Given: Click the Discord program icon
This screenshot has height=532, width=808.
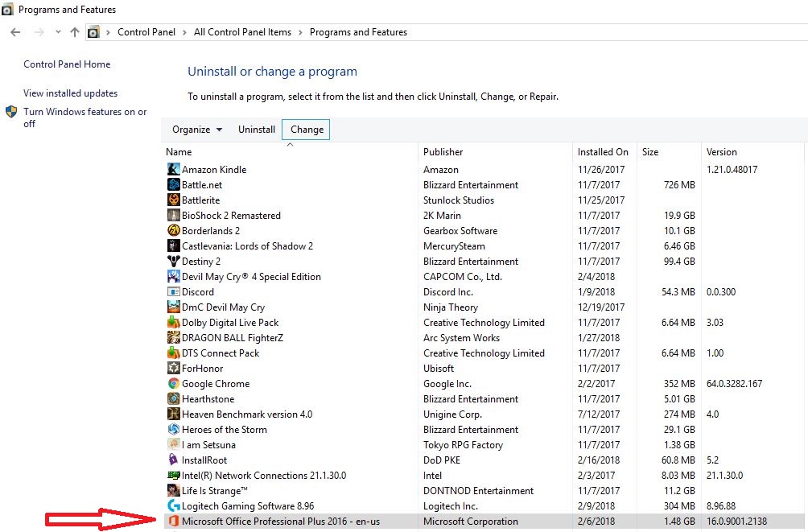Looking at the screenshot, I should [x=174, y=292].
